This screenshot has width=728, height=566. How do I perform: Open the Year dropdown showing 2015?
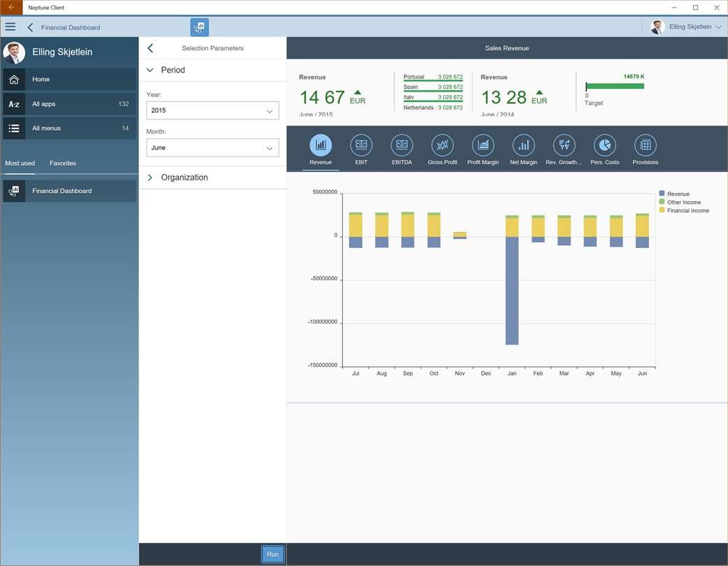tap(212, 110)
